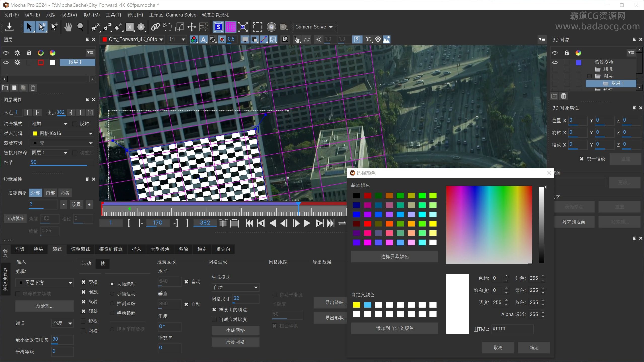Image resolution: width=644 pixels, height=362 pixels.
Task: Click the Save project download icon
Action: pyautogui.click(x=9, y=27)
